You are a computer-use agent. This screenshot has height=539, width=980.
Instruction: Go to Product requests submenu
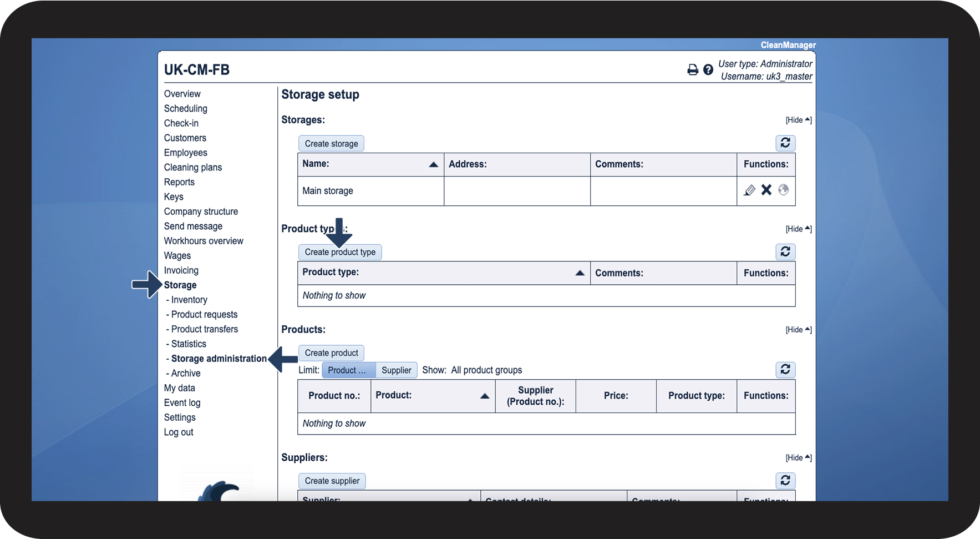tap(204, 315)
